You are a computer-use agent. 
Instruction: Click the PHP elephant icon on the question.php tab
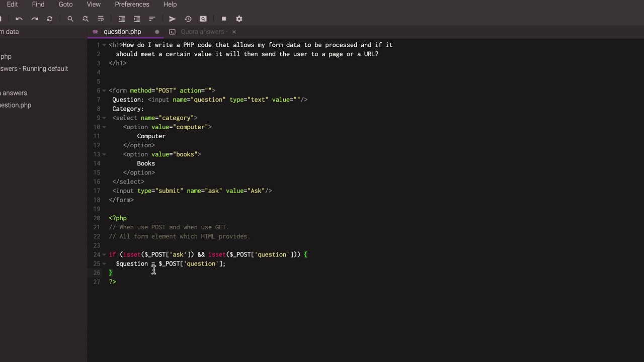tap(95, 32)
